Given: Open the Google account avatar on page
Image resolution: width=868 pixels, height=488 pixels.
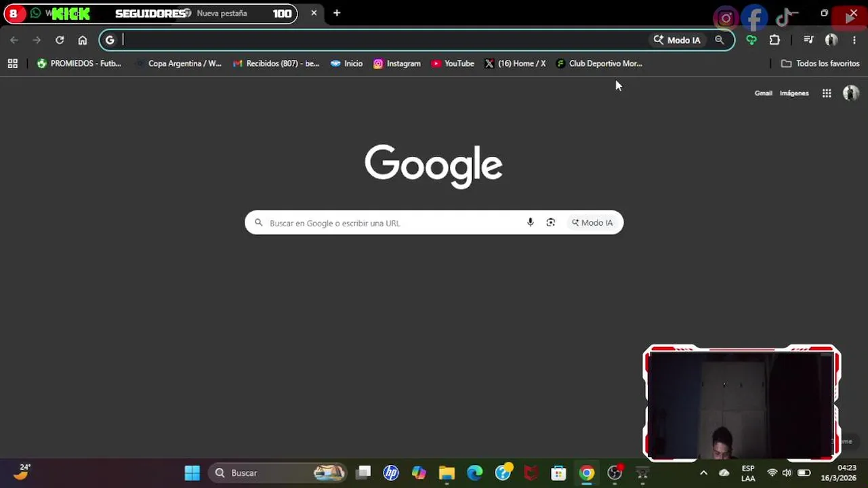Looking at the screenshot, I should click(x=850, y=94).
